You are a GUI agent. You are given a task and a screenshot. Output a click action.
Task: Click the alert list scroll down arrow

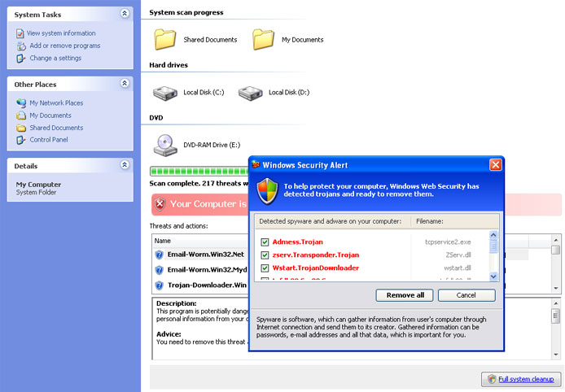(493, 276)
